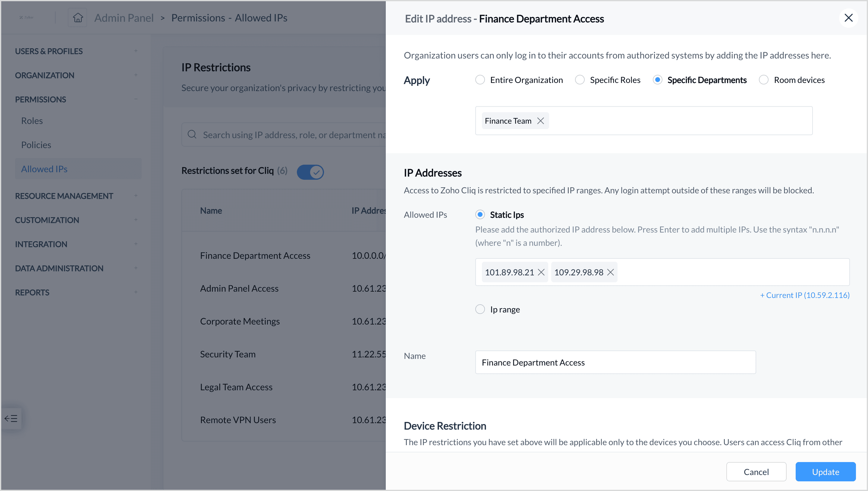This screenshot has width=868, height=491.
Task: Expand the Resource Management section
Action: pos(136,196)
